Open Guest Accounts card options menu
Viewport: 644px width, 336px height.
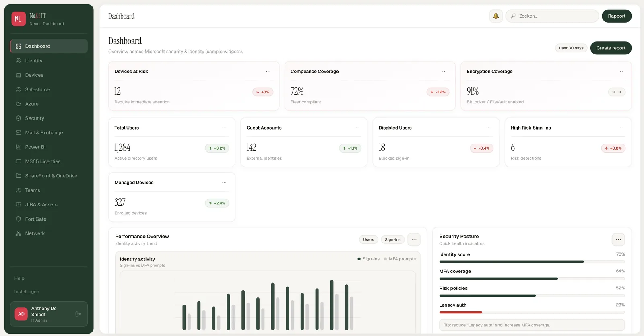356,128
